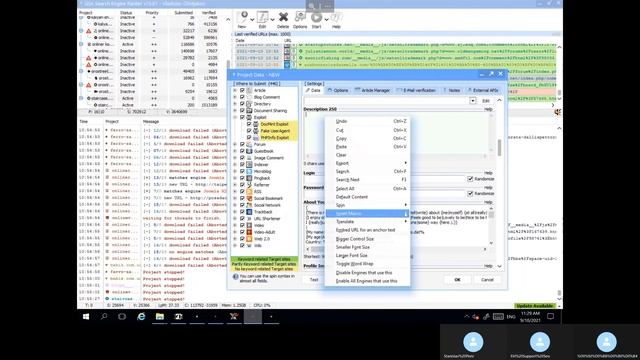Select the Web 2.0 engine icon
This screenshot has height=360, width=640.
tap(249, 239)
